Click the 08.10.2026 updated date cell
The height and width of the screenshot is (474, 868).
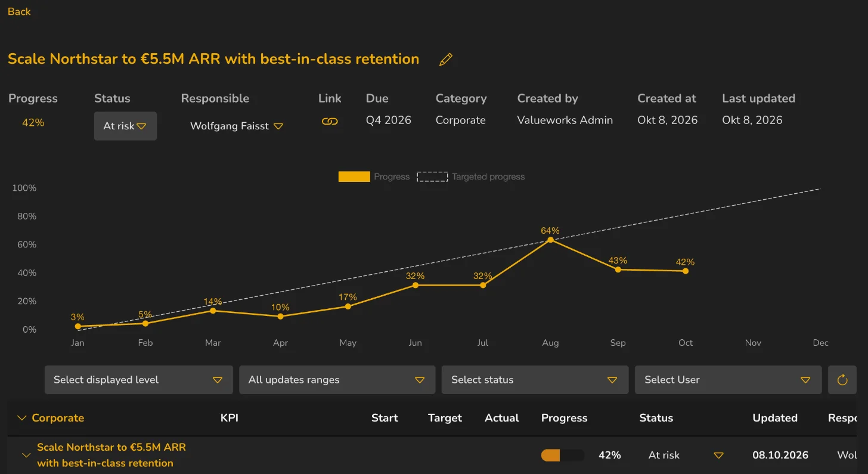tap(780, 455)
